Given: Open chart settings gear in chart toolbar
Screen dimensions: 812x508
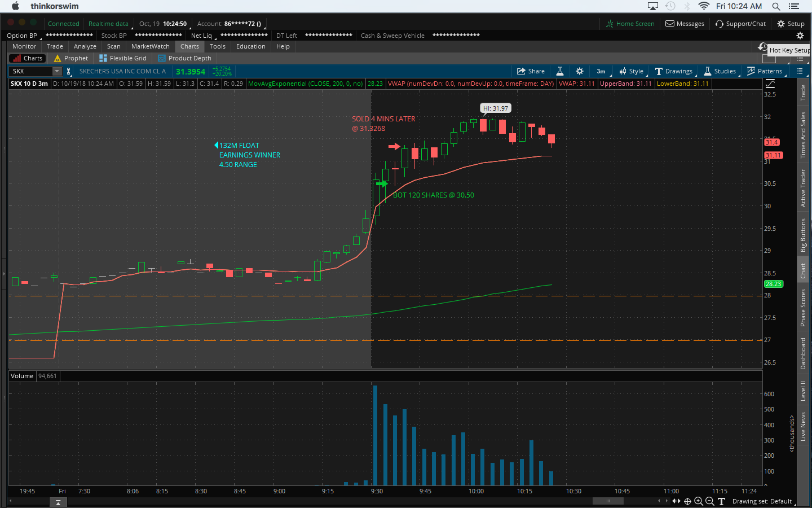Looking at the screenshot, I should coord(580,71).
